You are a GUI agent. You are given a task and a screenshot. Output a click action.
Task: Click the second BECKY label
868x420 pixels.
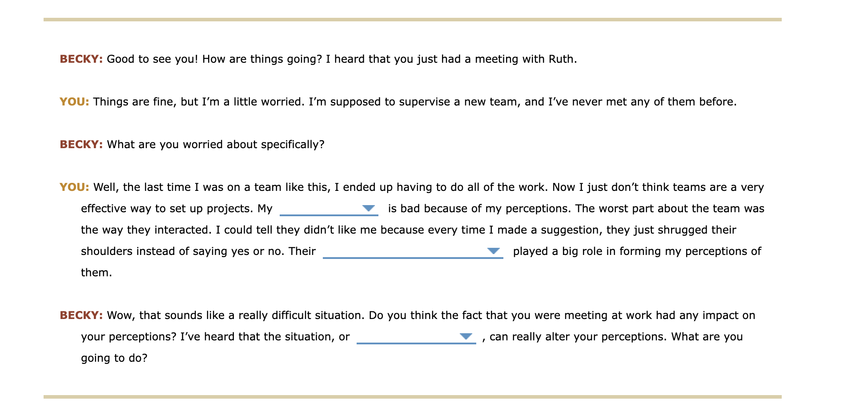pos(81,144)
